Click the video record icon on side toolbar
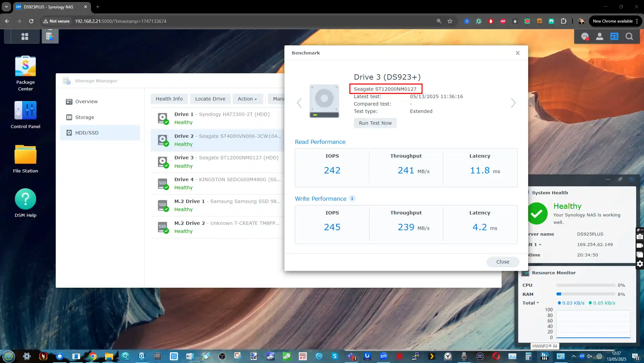This screenshot has width=644, height=363. (x=640, y=246)
